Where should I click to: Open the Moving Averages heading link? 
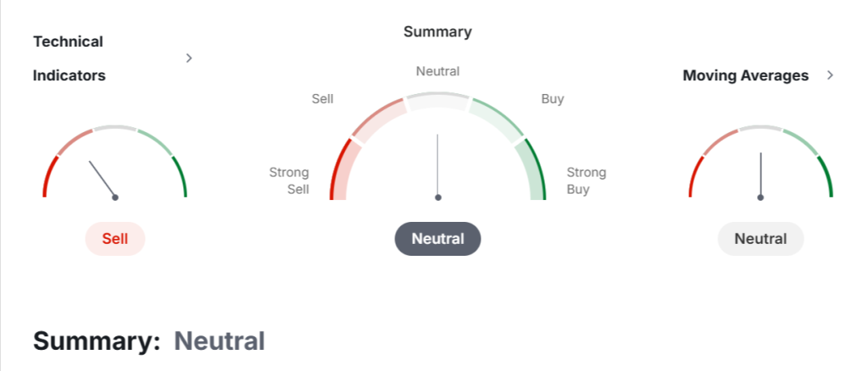point(746,75)
